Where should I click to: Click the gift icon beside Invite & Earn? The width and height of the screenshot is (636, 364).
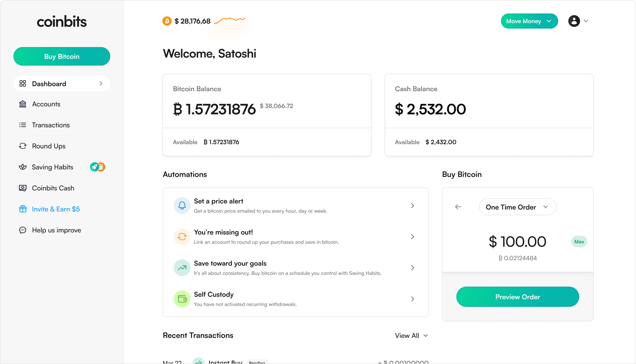pos(23,209)
